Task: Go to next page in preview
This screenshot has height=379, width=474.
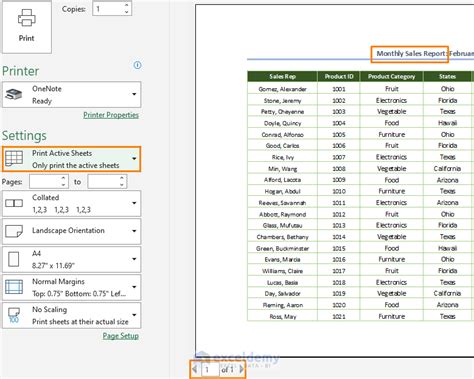Action: tap(242, 369)
